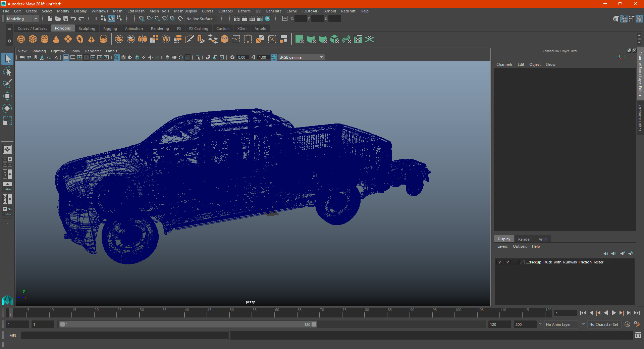Screen dimensions: 644x349
Task: Toggle the layer playback P box
Action: coord(507,262)
